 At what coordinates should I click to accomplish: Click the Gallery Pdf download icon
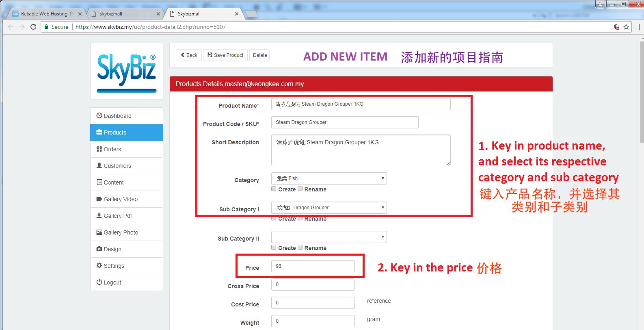(x=99, y=215)
